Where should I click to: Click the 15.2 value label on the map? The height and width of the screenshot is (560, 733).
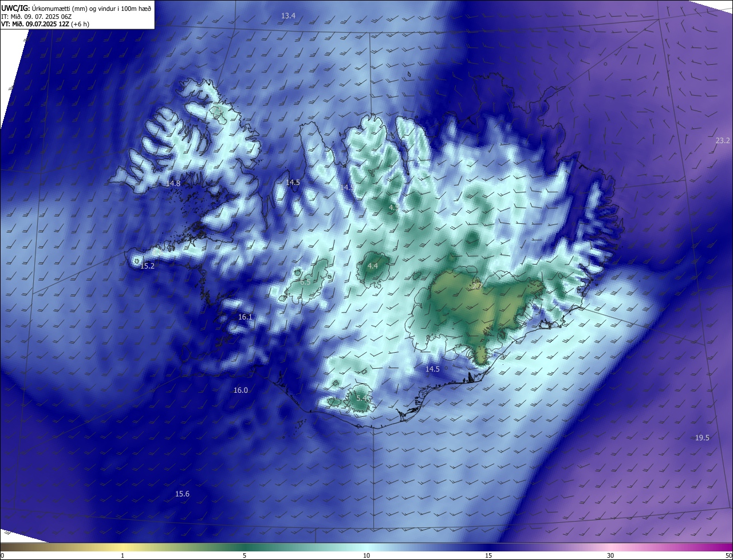147,266
